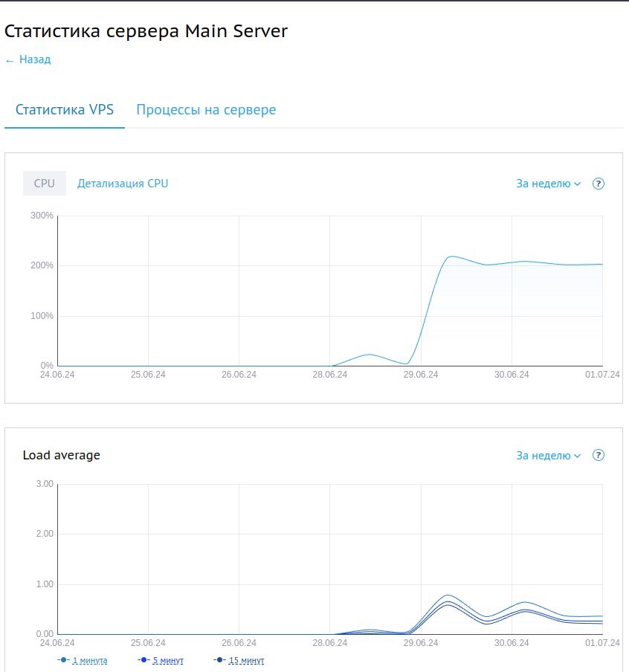
Task: Expand the Load average За неделю period dropdown
Action: [x=549, y=456]
